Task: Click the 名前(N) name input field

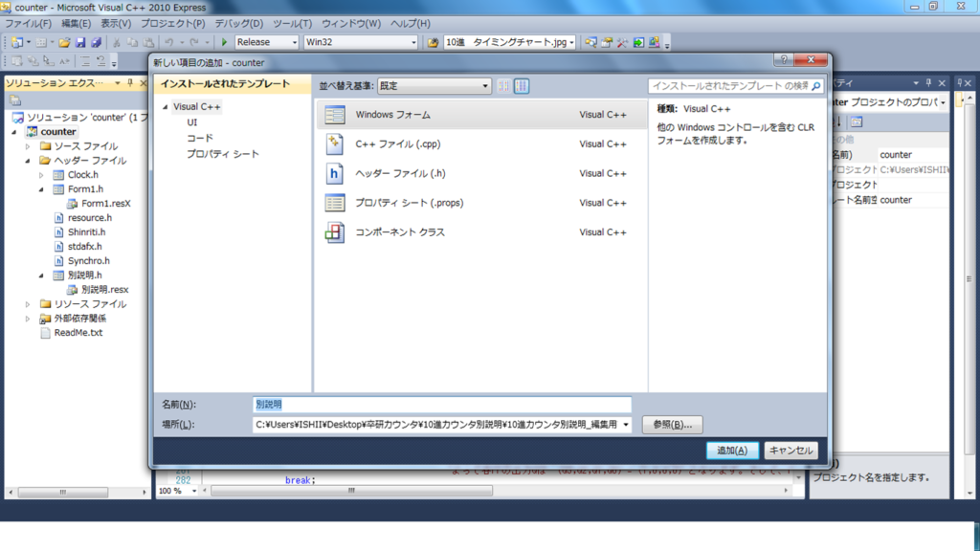Action: [x=442, y=405]
